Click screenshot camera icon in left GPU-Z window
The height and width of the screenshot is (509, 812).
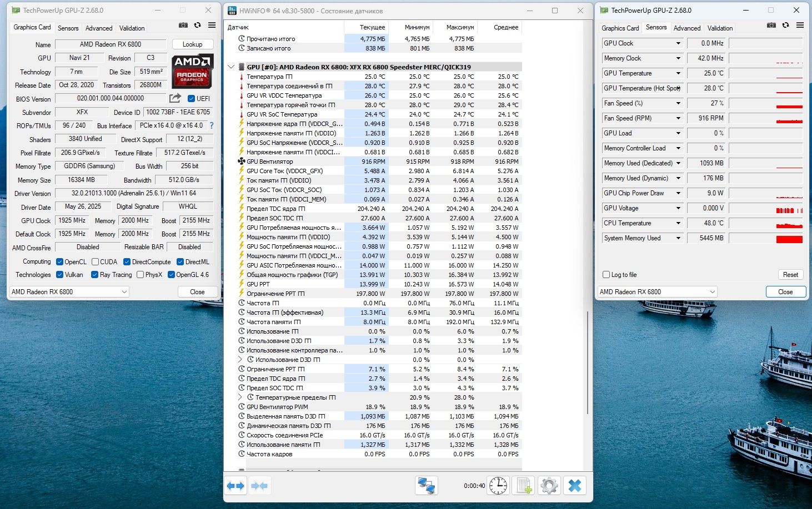183,25
